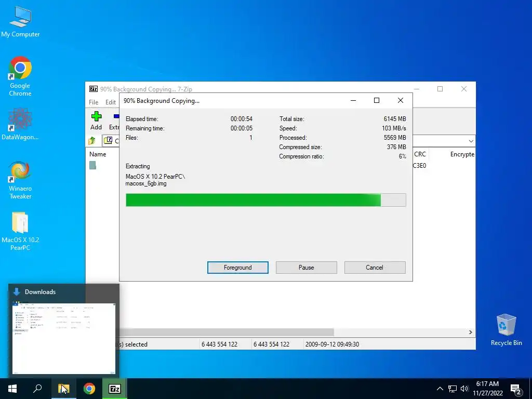
Task: Click the Compression ratio value 6%
Action: [403, 156]
